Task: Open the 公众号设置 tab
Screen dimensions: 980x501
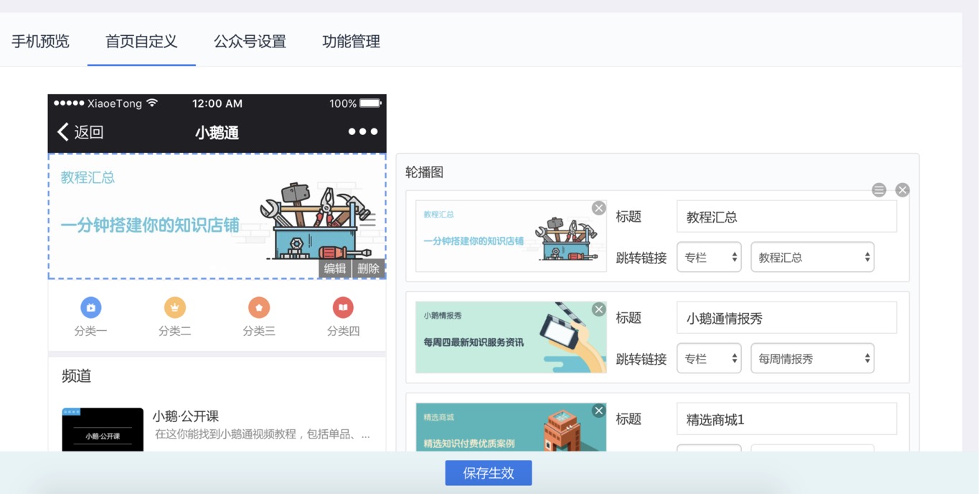Action: click(x=250, y=42)
